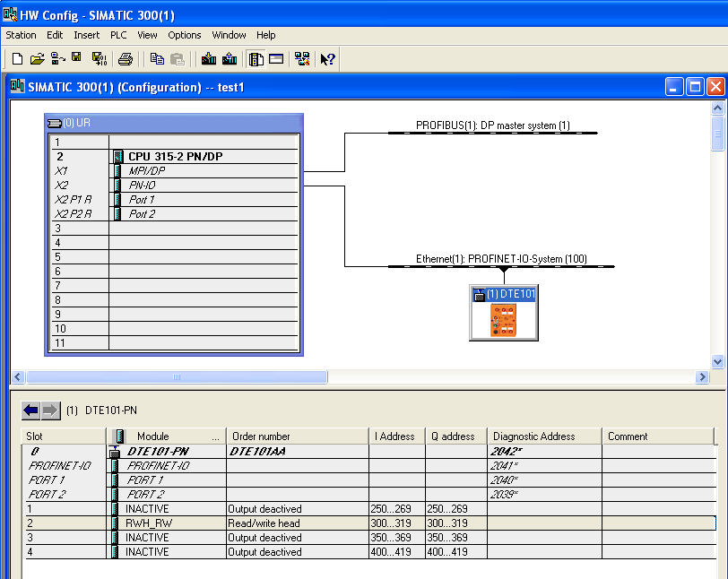Image resolution: width=728 pixels, height=579 pixels.
Task: Click the Download to Module icon
Action: click(209, 59)
